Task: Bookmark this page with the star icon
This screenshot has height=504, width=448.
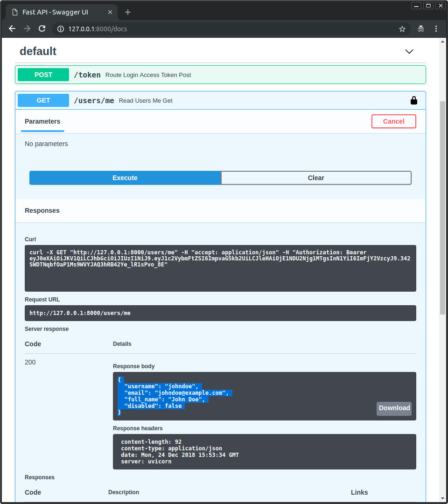Action: [x=402, y=29]
